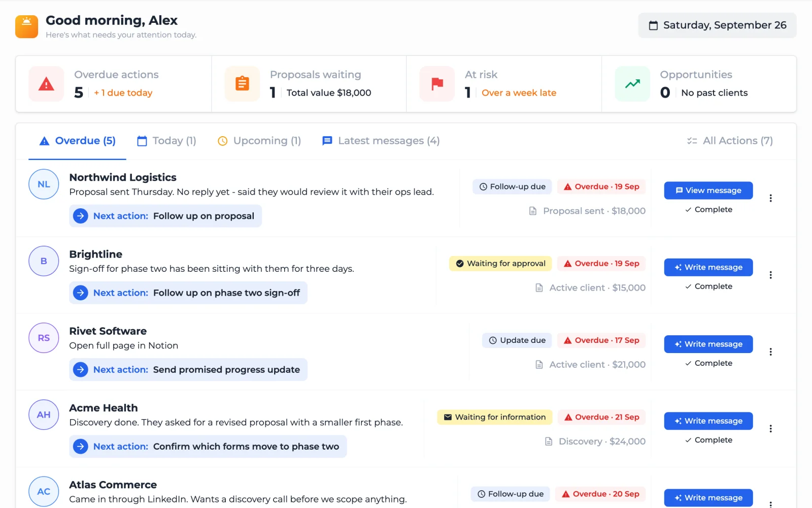The width and height of the screenshot is (812, 508).
Task: Open the Northwind Logistics client name
Action: 123,177
